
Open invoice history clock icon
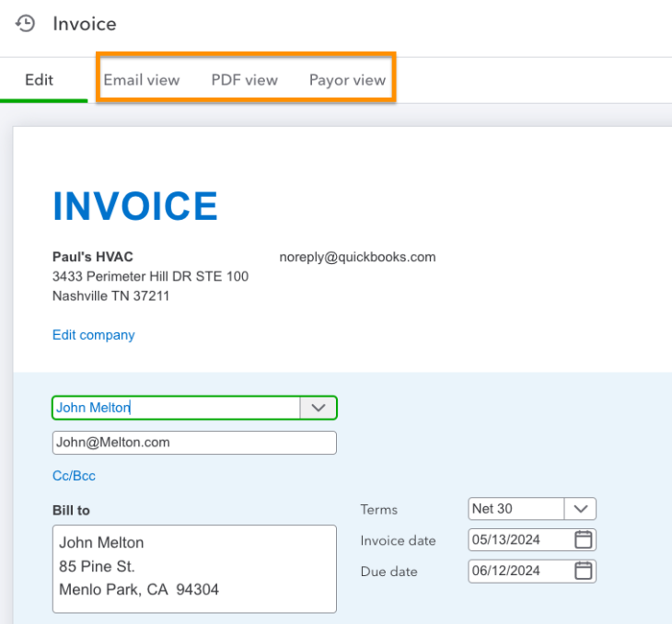coord(25,24)
